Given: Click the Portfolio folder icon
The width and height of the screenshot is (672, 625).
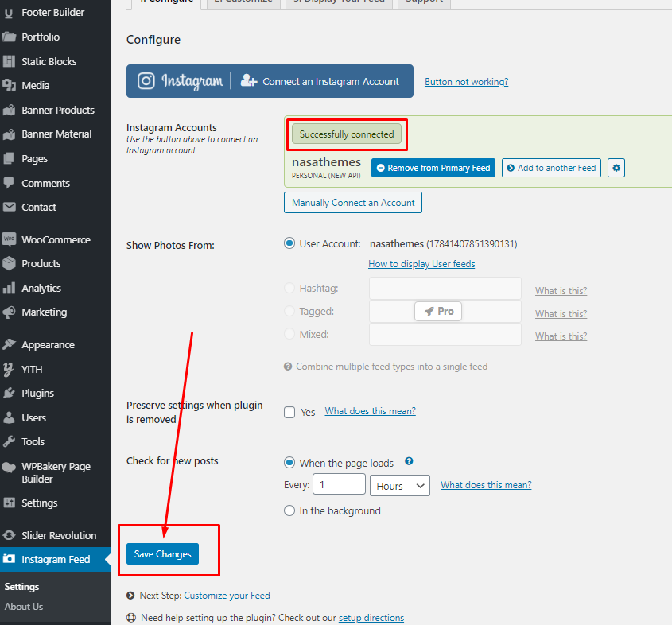Looking at the screenshot, I should (9, 37).
